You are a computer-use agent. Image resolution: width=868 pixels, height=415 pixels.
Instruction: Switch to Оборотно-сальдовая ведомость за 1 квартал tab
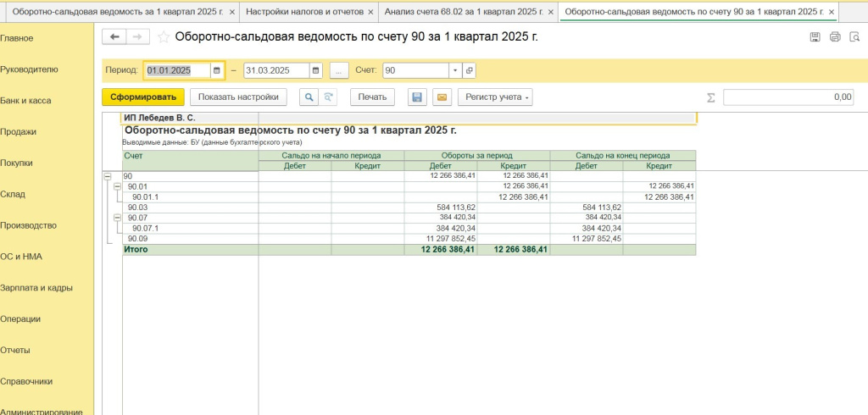118,12
